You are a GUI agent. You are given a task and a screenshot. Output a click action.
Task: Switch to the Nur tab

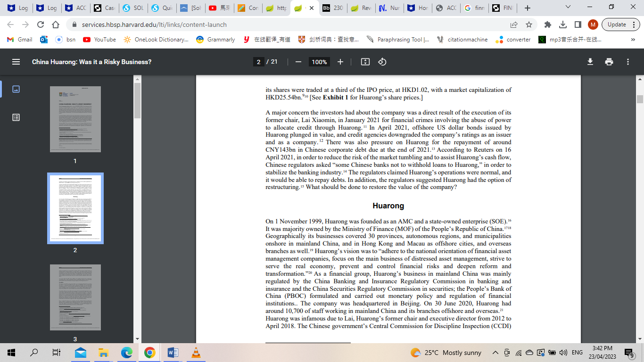(x=389, y=8)
